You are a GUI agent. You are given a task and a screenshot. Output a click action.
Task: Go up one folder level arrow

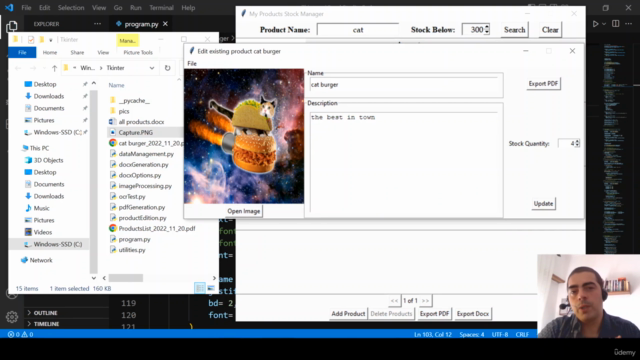click(54, 68)
